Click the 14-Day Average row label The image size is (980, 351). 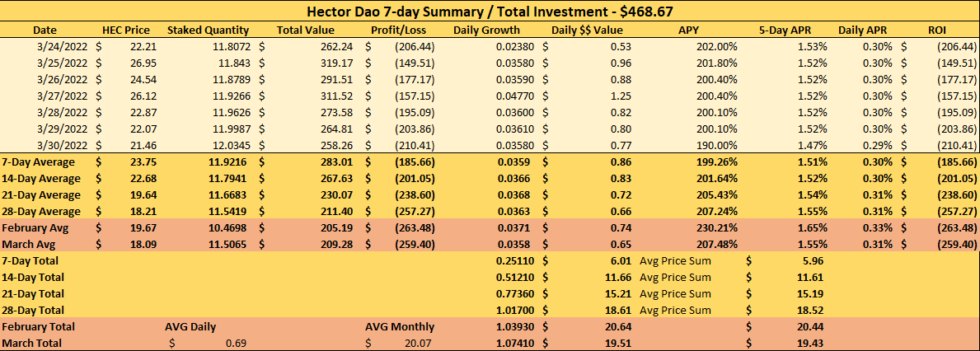pyautogui.click(x=42, y=178)
